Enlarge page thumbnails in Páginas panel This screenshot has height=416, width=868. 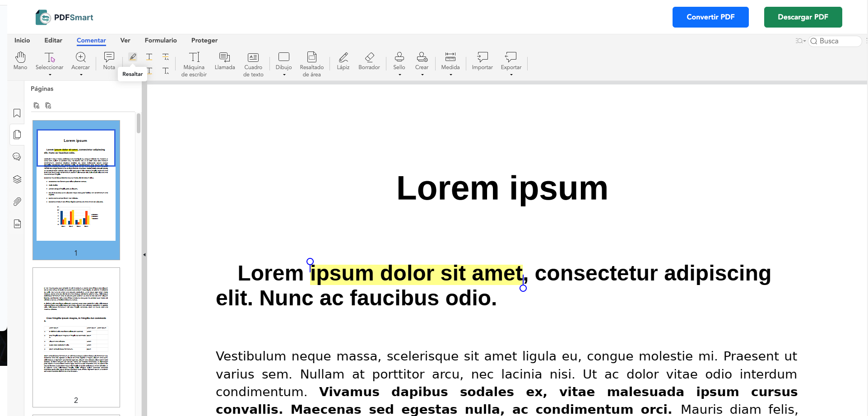pyautogui.click(x=37, y=106)
